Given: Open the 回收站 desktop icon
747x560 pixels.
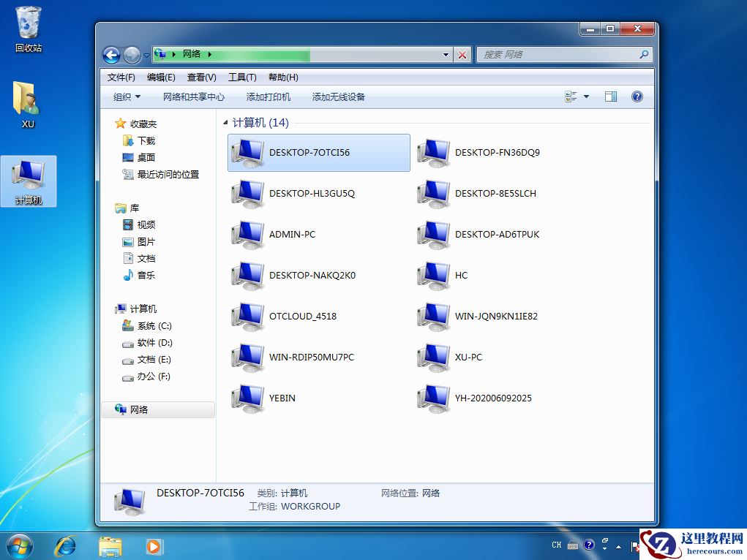Looking at the screenshot, I should (29, 29).
